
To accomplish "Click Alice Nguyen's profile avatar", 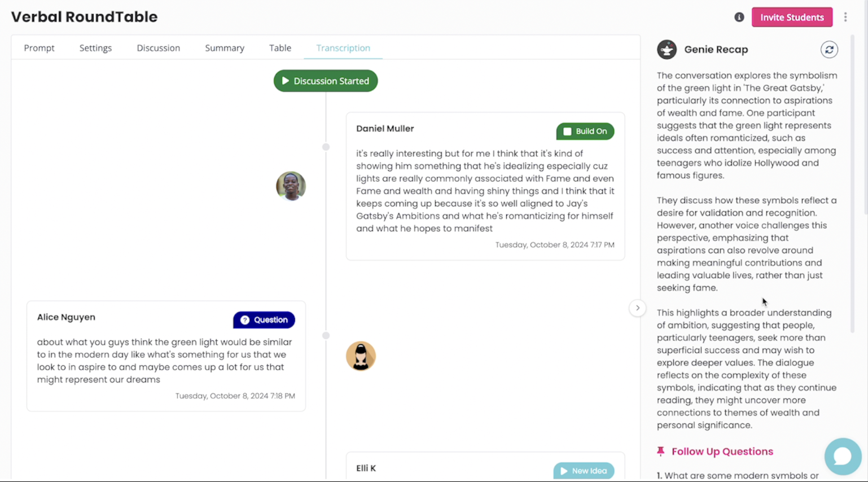I will point(361,356).
